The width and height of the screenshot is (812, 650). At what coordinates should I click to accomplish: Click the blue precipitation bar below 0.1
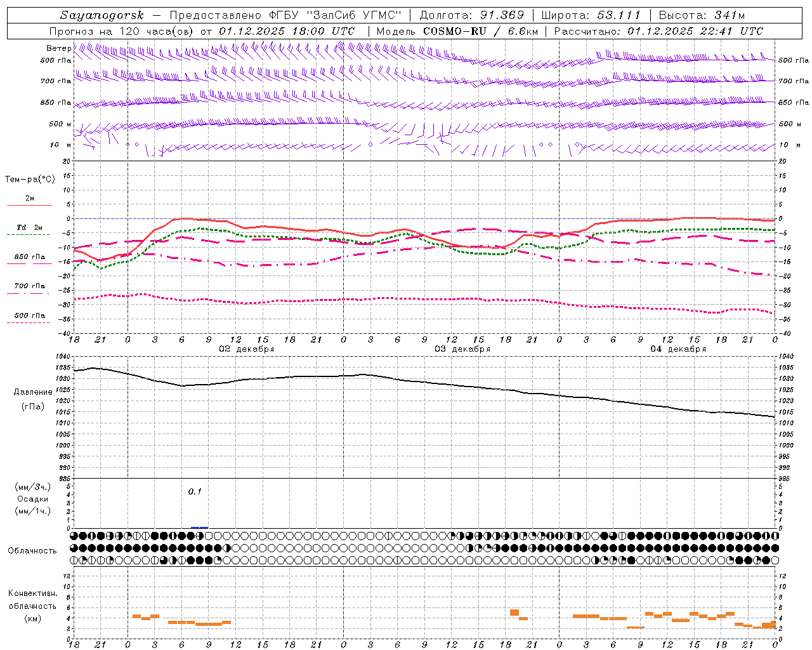pos(199,527)
